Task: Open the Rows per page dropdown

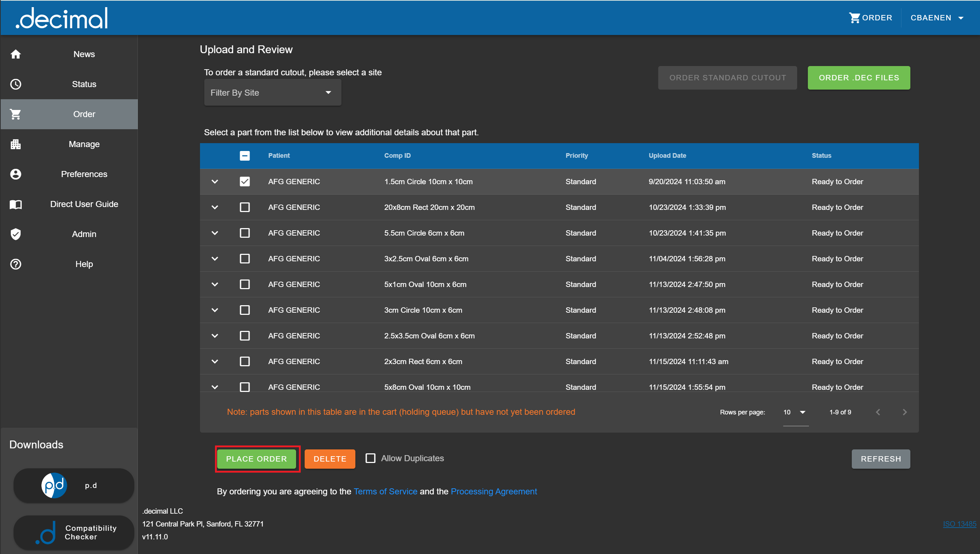Action: pyautogui.click(x=795, y=412)
